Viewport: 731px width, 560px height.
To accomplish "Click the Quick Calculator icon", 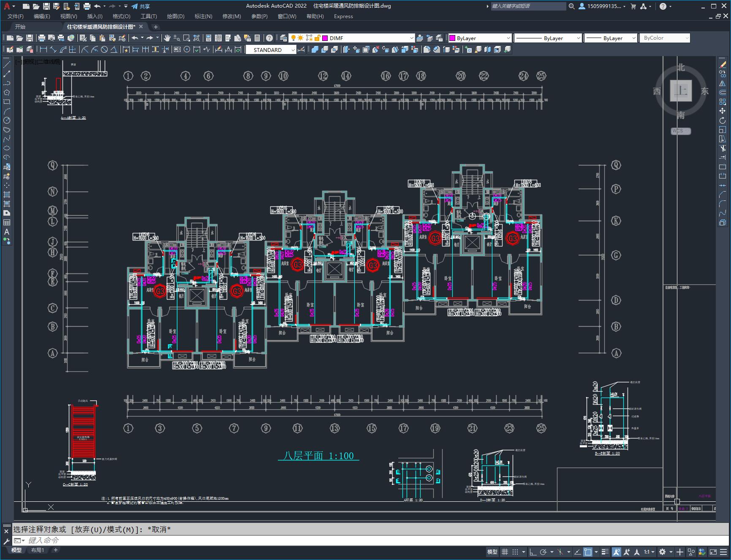I will click(x=257, y=38).
